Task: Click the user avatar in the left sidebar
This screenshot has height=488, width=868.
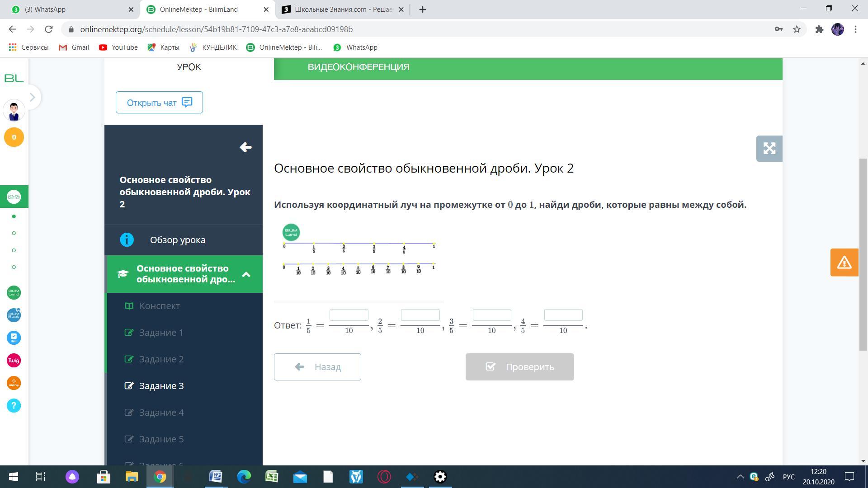Action: coord(14,111)
